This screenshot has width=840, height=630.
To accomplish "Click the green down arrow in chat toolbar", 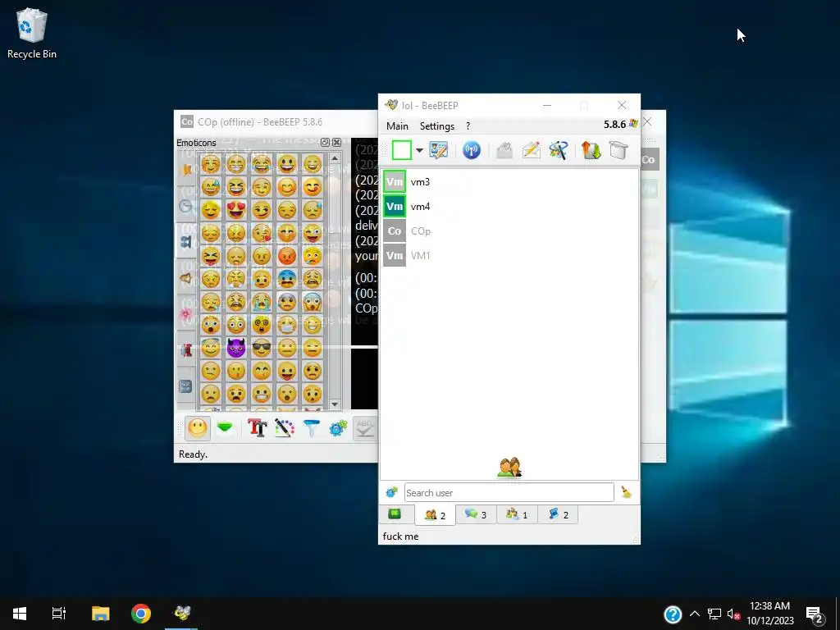I will pyautogui.click(x=225, y=427).
